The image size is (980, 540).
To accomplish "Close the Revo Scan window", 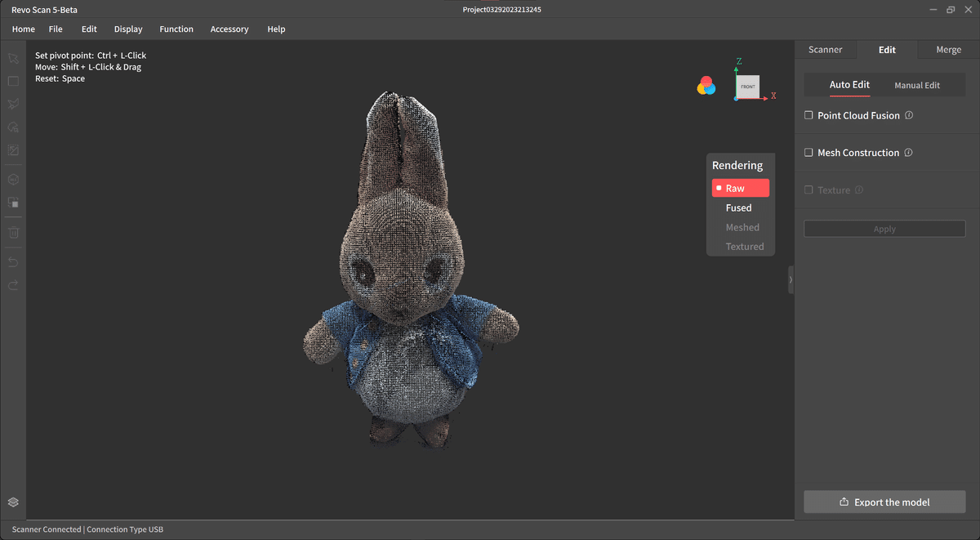I will (967, 10).
